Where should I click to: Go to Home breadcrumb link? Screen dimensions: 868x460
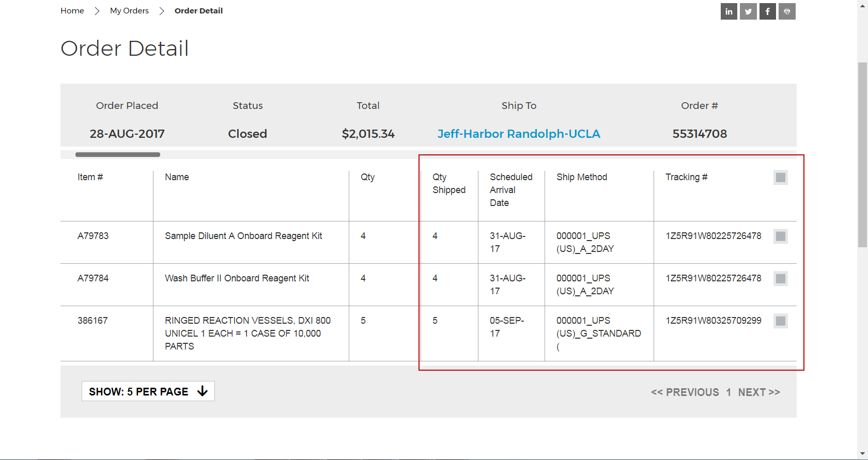[x=72, y=11]
